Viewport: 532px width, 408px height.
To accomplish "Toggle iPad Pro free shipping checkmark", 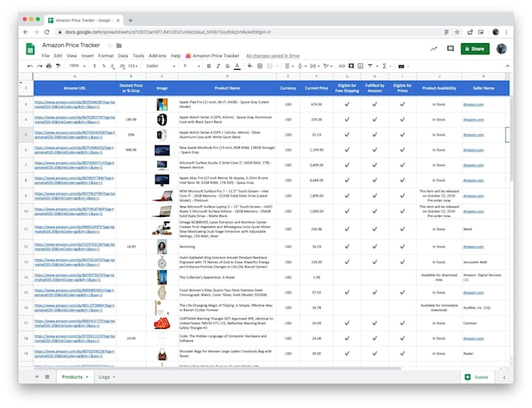I will (347, 104).
